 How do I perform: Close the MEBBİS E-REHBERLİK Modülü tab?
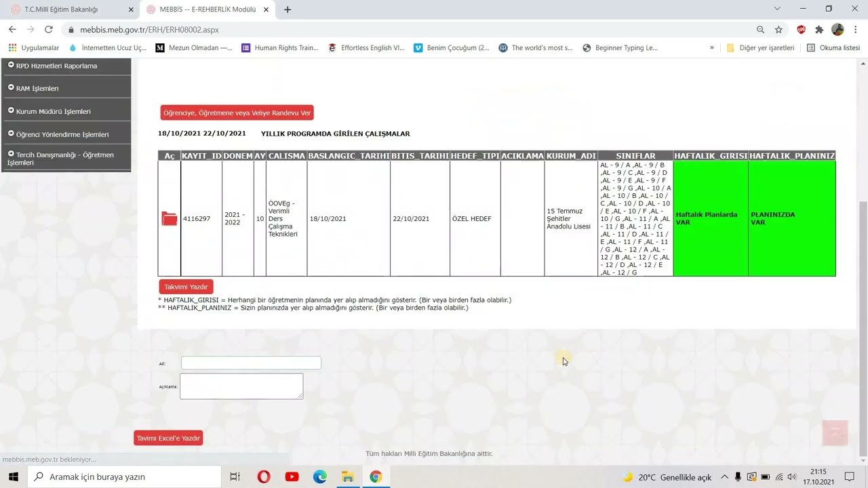pyautogui.click(x=267, y=9)
